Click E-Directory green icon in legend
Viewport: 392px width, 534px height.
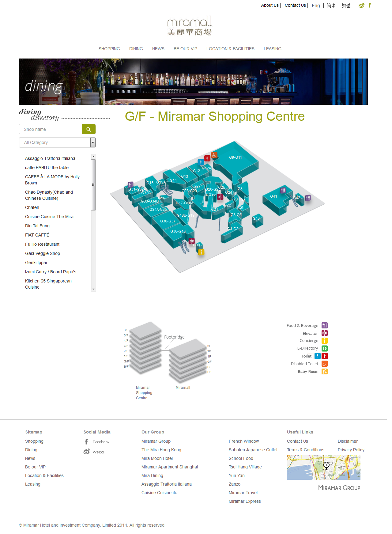coord(325,348)
